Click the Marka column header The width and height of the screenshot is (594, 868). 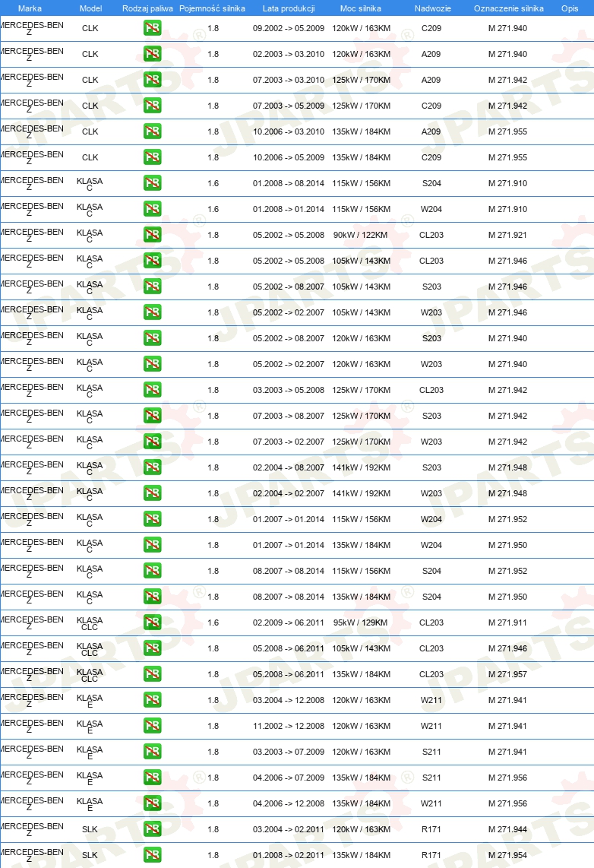coord(30,8)
